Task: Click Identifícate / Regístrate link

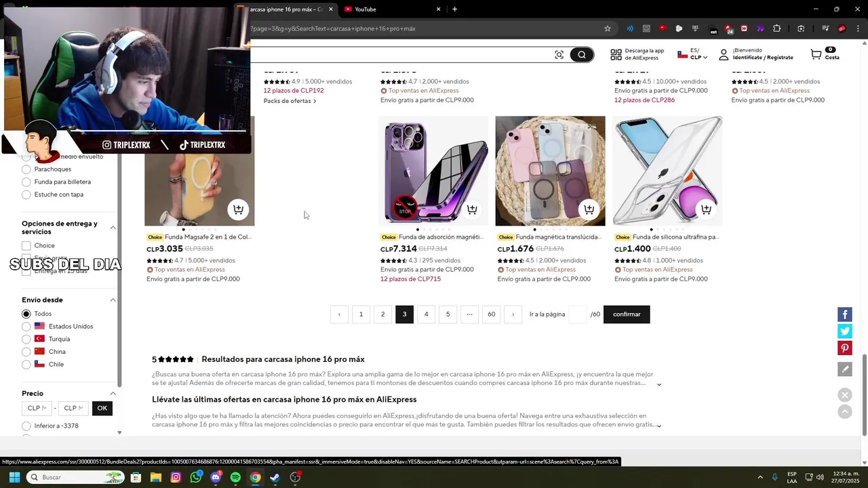Action: [763, 58]
